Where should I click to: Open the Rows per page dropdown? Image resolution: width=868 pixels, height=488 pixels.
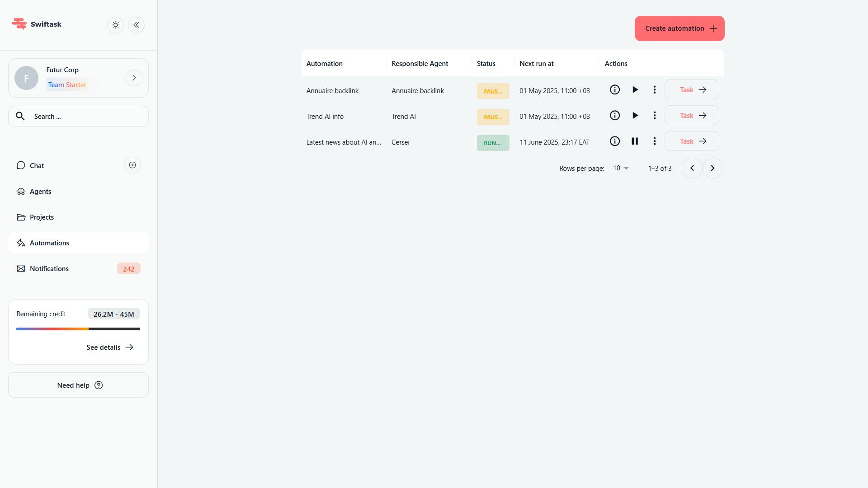click(620, 168)
